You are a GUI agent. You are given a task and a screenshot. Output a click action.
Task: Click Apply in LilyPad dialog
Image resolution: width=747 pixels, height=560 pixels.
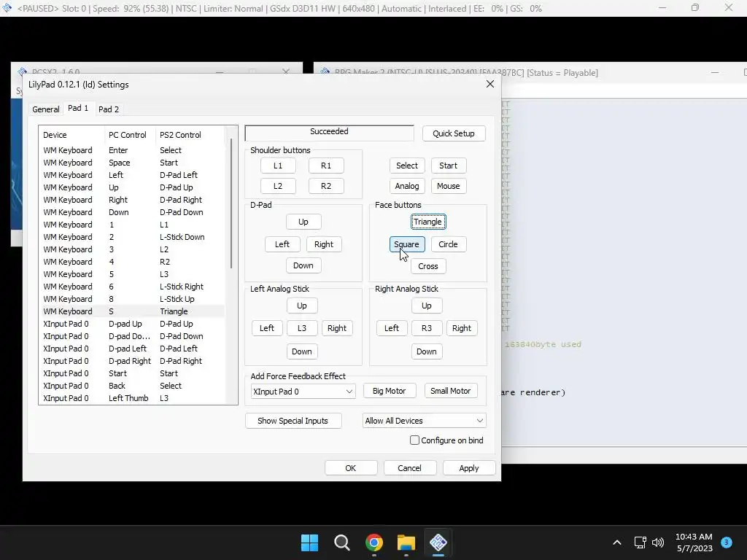point(469,468)
